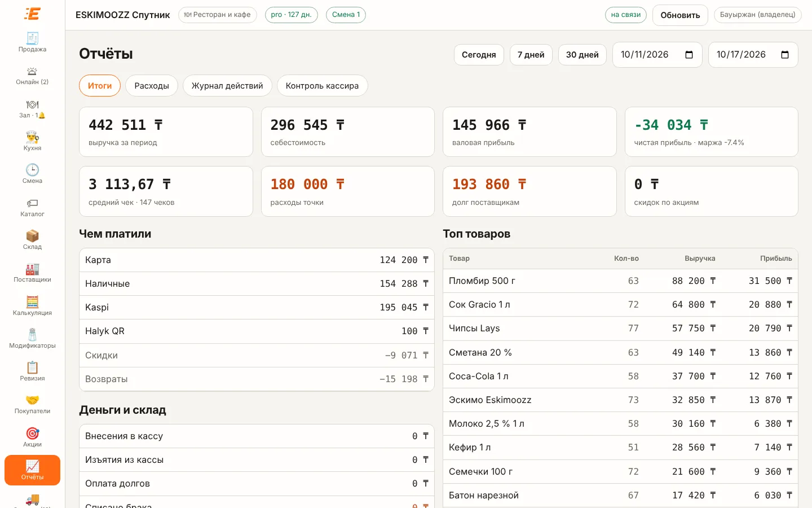
Task: Open the Контроль кассира tab
Action: (322, 86)
